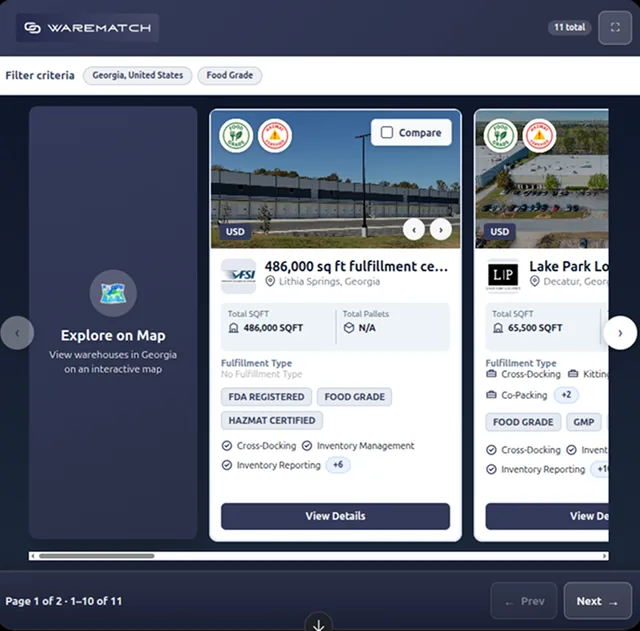Click the Total Pallets N/A value
Image resolution: width=640 pixels, height=631 pixels.
tap(367, 328)
